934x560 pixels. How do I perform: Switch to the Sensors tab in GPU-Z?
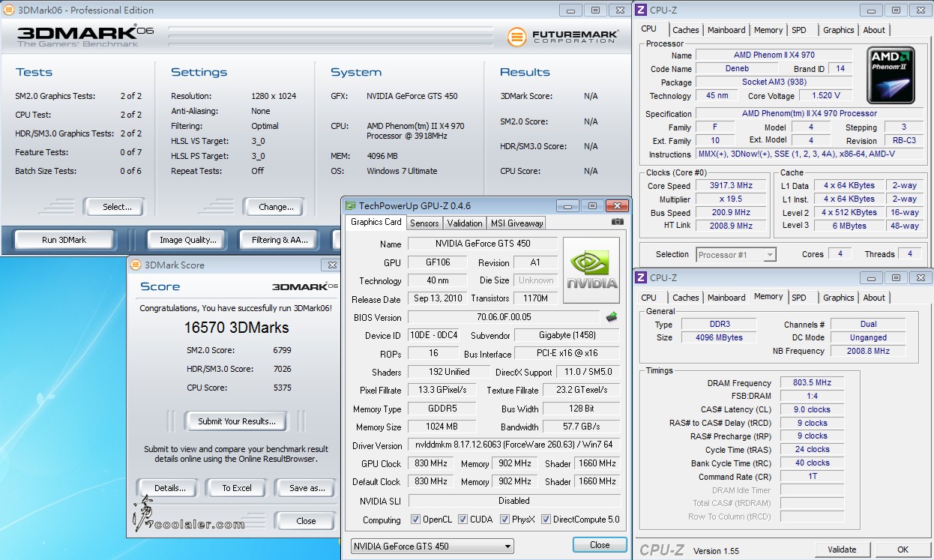[x=424, y=223]
